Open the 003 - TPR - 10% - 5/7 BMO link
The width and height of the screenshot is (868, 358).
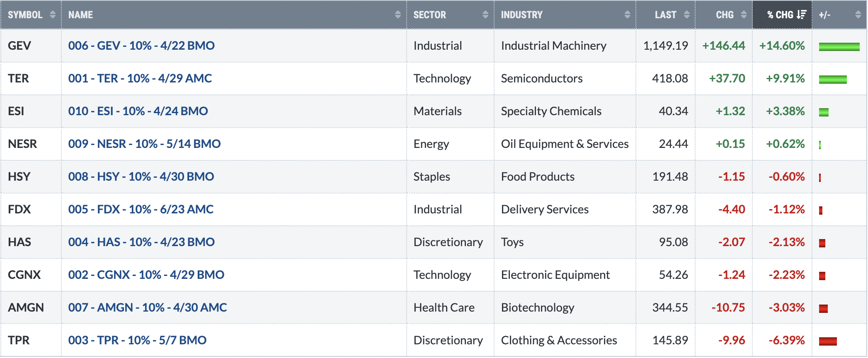point(137,340)
